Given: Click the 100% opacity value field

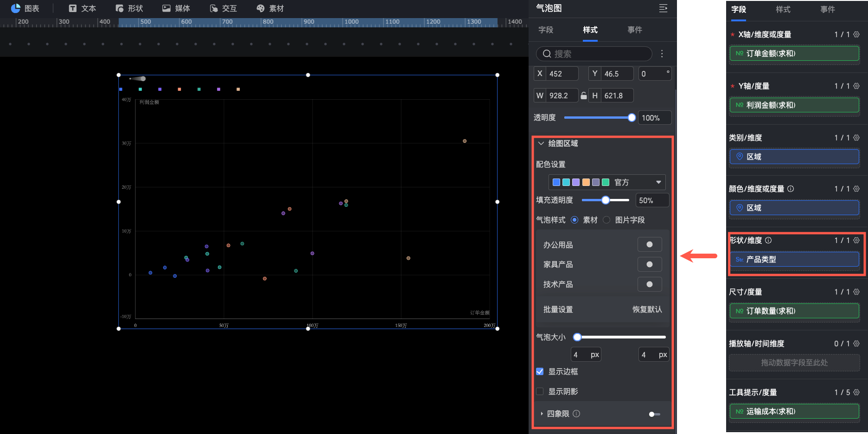Looking at the screenshot, I should tap(655, 118).
